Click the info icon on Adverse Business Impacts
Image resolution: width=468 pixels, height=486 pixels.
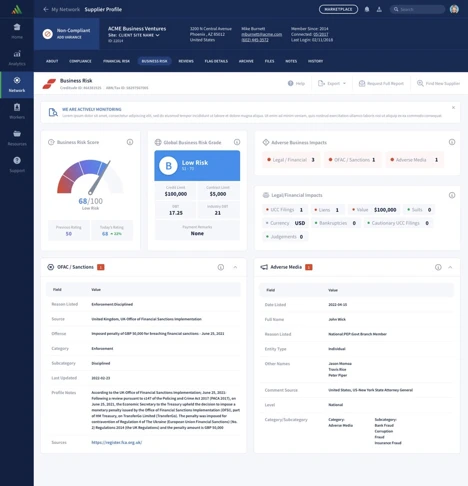click(452, 142)
